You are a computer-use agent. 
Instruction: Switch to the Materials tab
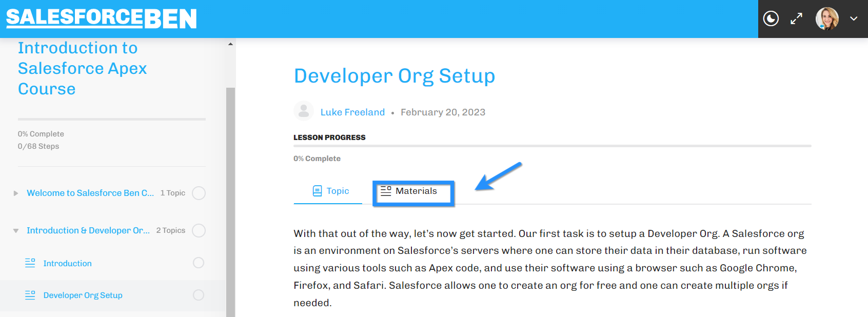(413, 192)
